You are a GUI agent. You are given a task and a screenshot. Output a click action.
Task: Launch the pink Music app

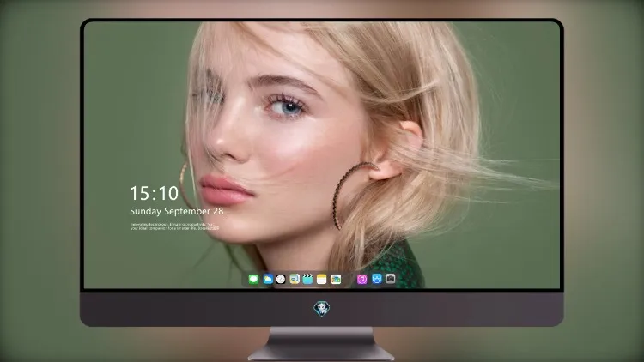click(361, 279)
